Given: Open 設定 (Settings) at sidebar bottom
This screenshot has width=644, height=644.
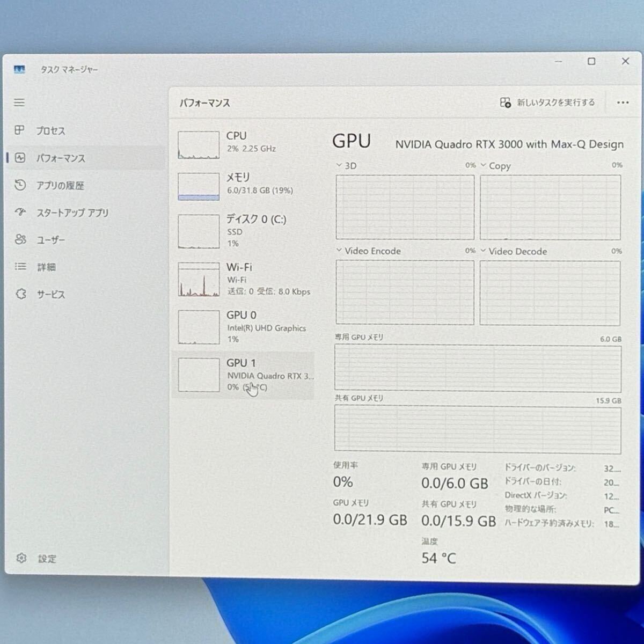Looking at the screenshot, I should (86, 559).
